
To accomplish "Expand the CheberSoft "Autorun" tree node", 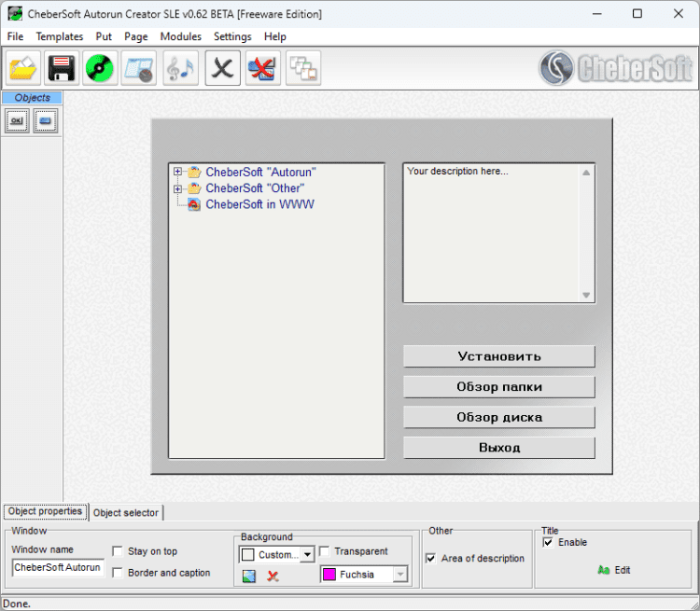I will [177, 172].
